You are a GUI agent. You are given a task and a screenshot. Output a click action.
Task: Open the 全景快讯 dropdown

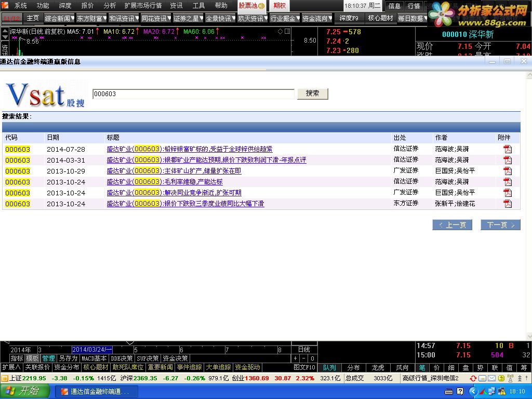pos(220,18)
